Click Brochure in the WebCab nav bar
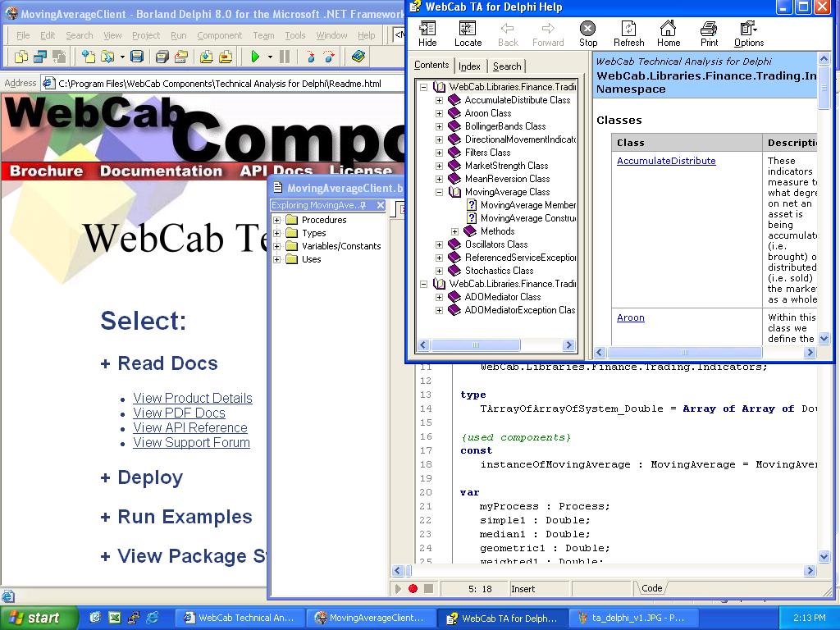 coord(47,171)
